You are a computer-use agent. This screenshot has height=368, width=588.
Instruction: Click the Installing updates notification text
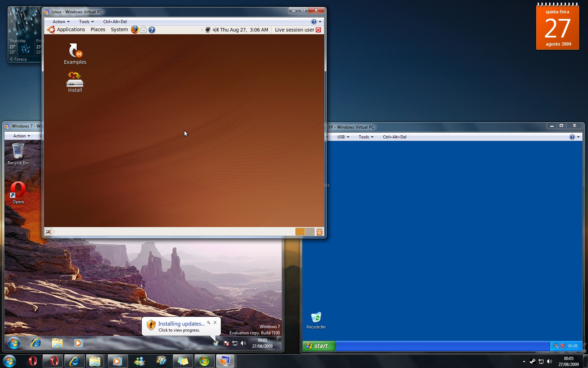tap(181, 324)
